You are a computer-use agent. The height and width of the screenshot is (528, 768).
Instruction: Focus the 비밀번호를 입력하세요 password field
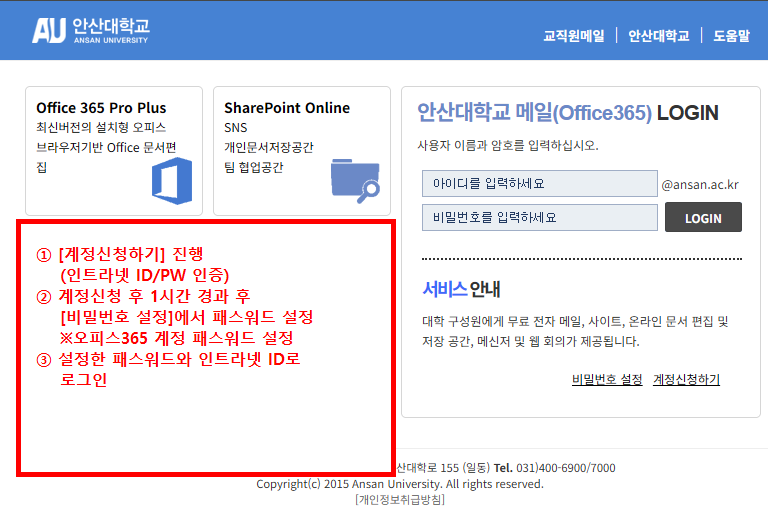pos(540,217)
